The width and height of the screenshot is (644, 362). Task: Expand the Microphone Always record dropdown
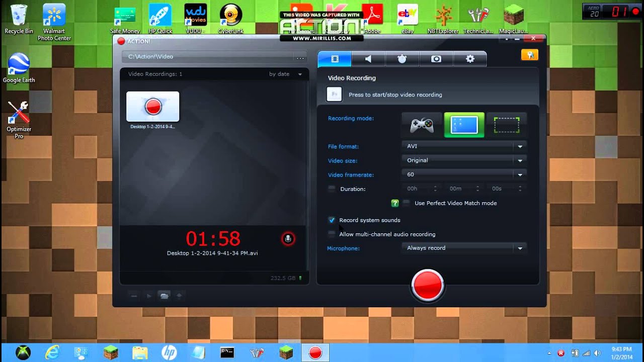click(x=464, y=248)
